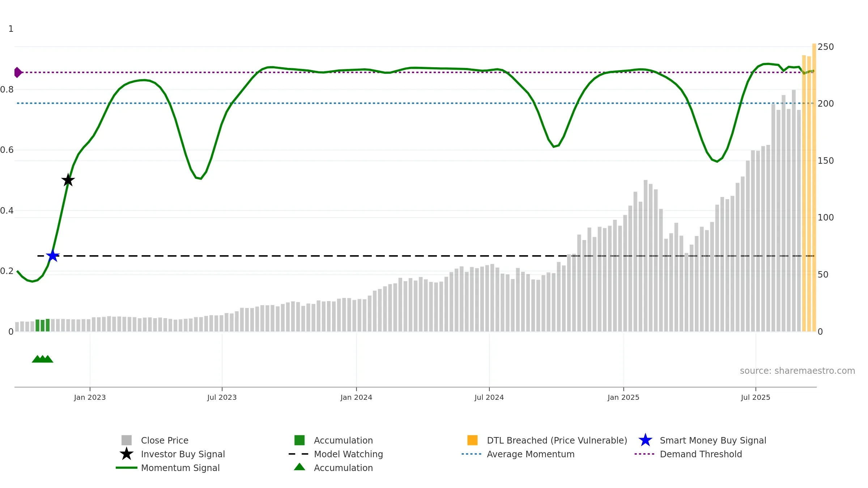Click the blue star legend icon
The height and width of the screenshot is (488, 868).
click(x=645, y=440)
